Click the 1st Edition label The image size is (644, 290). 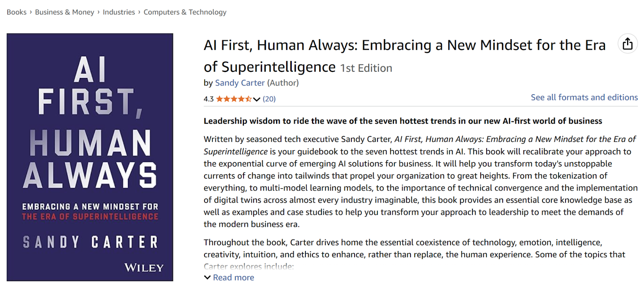[366, 68]
